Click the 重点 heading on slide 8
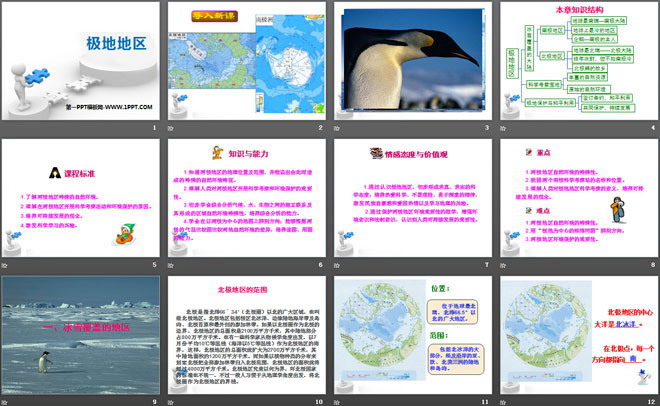The height and width of the screenshot is (406, 660). 543,152
